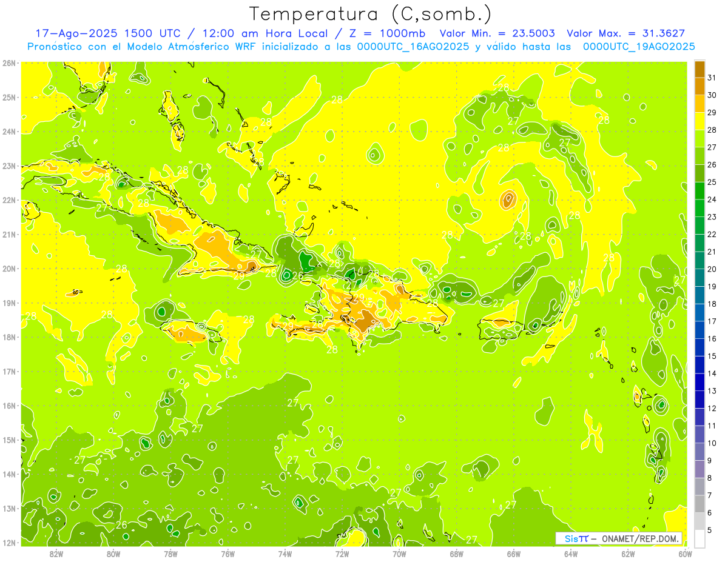
Task: Click the 70W longitude axis label
Action: point(399,554)
